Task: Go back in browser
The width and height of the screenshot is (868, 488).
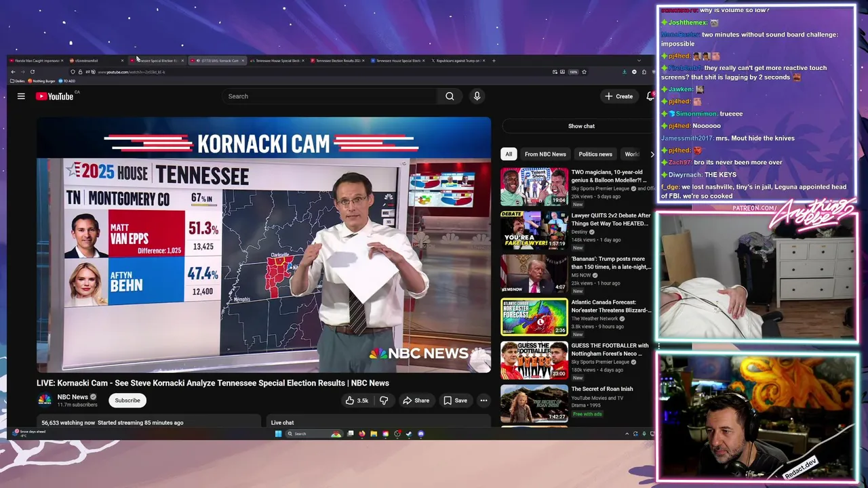Action: click(x=13, y=72)
